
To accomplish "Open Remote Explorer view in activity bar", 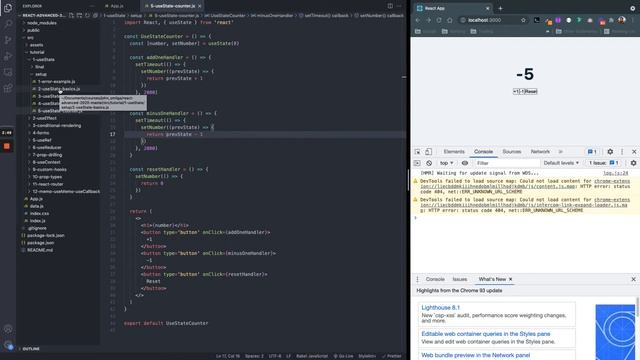I will [8, 72].
